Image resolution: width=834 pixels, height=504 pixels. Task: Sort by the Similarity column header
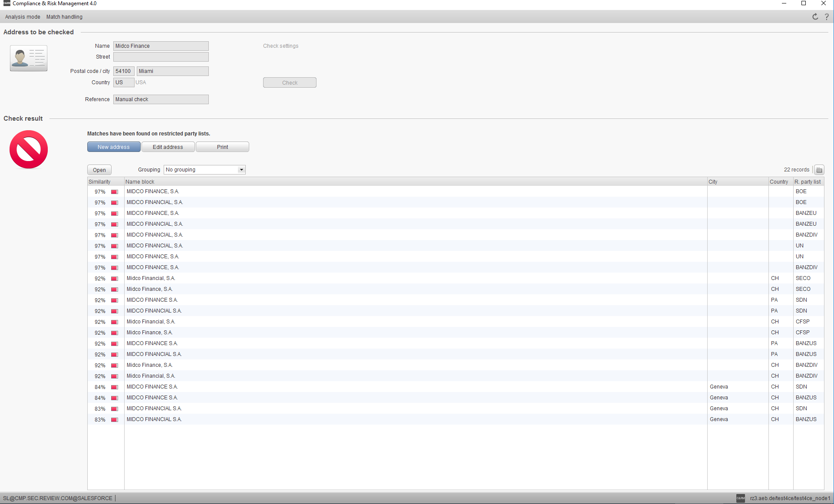pyautogui.click(x=100, y=182)
